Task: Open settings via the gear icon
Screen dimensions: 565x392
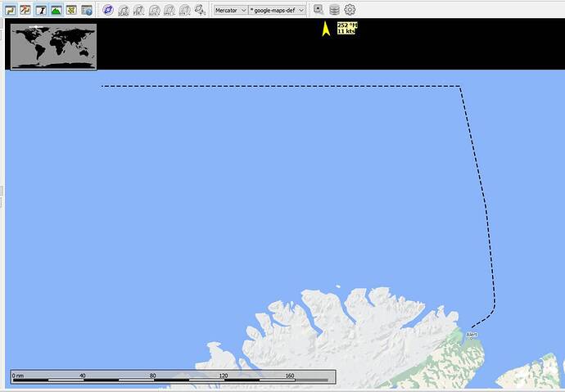Action: pyautogui.click(x=350, y=10)
